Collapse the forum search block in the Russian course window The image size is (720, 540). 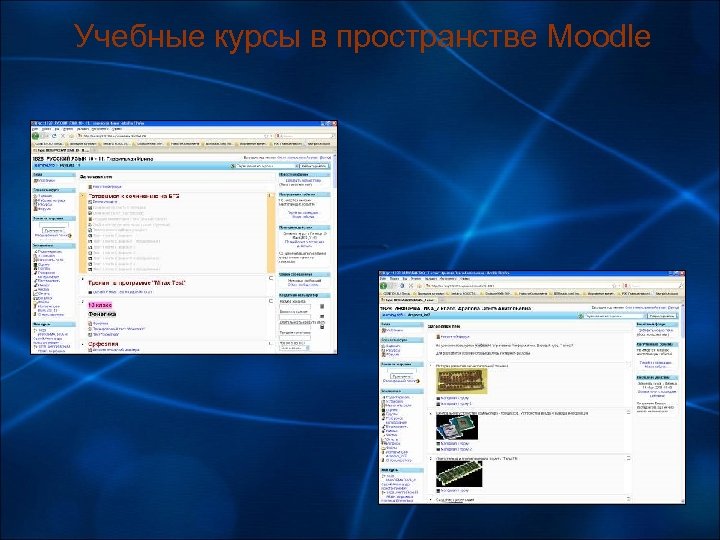tap(73, 219)
